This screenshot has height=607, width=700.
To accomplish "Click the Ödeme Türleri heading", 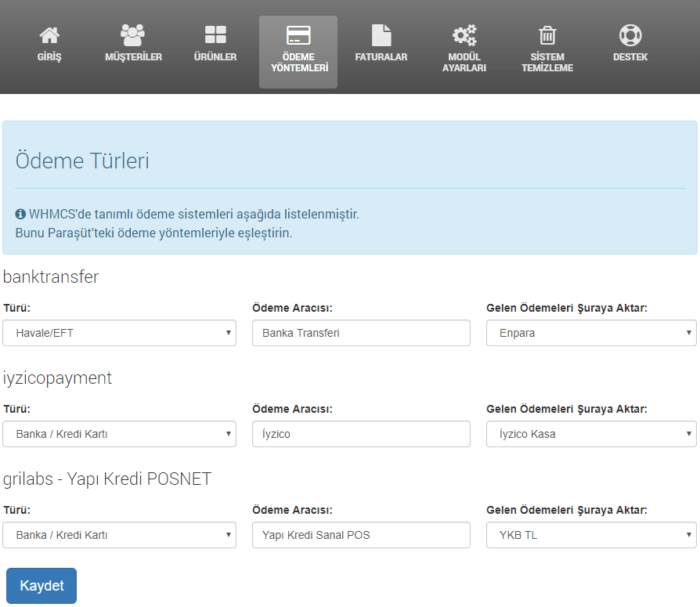I will click(82, 161).
